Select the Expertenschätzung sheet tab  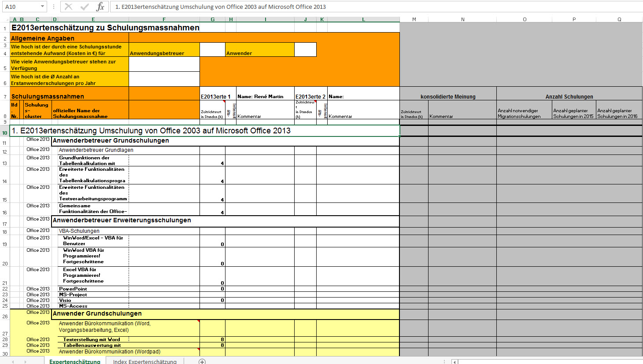pyautogui.click(x=74, y=361)
